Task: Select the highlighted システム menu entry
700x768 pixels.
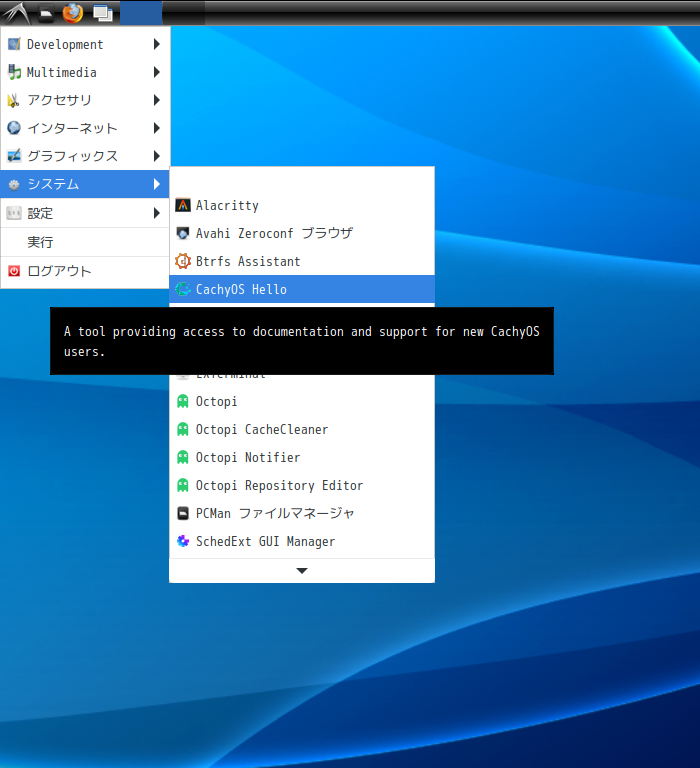Action: coord(85,184)
